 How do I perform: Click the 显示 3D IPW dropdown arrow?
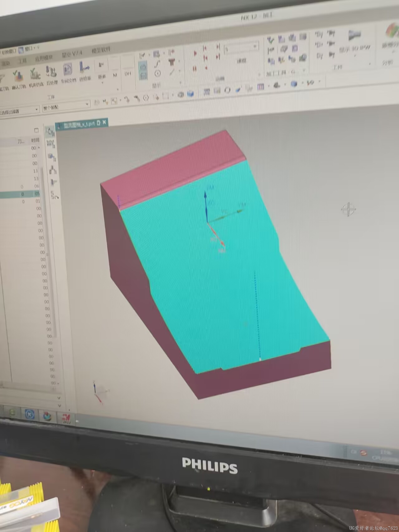pyautogui.click(x=355, y=56)
